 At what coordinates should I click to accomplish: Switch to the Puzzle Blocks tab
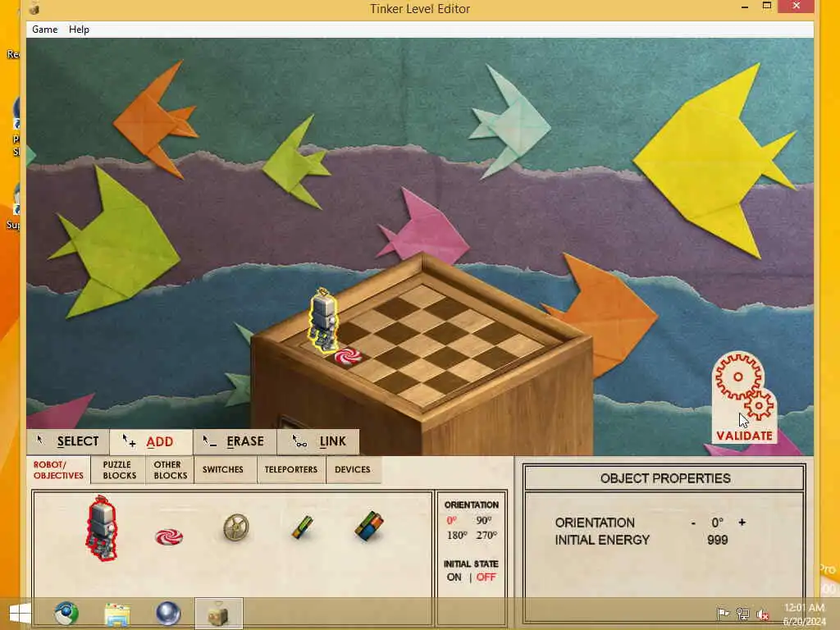[119, 470]
